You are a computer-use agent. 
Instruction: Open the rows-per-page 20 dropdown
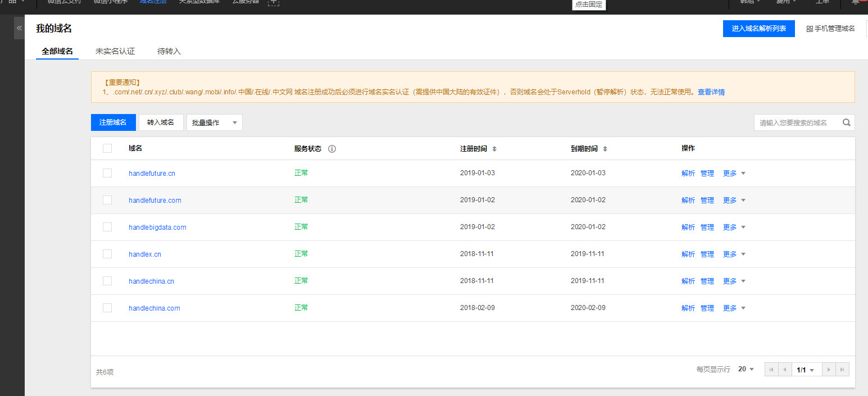(x=746, y=369)
